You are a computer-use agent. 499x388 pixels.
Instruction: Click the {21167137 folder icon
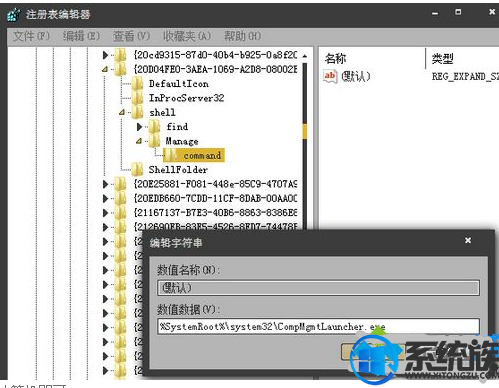point(120,213)
